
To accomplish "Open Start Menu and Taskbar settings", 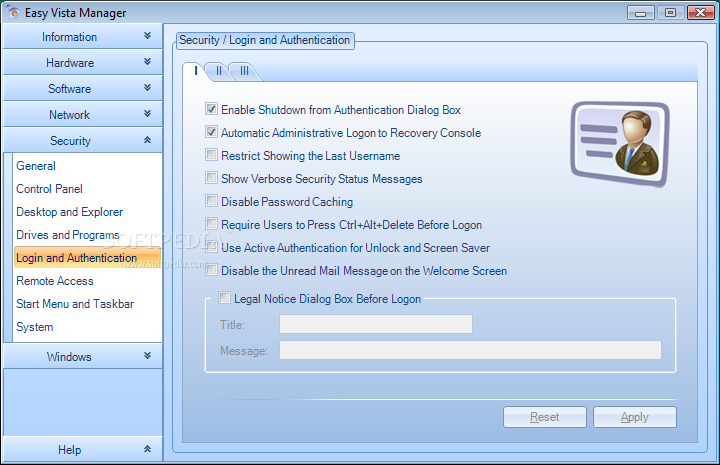I will (x=75, y=303).
